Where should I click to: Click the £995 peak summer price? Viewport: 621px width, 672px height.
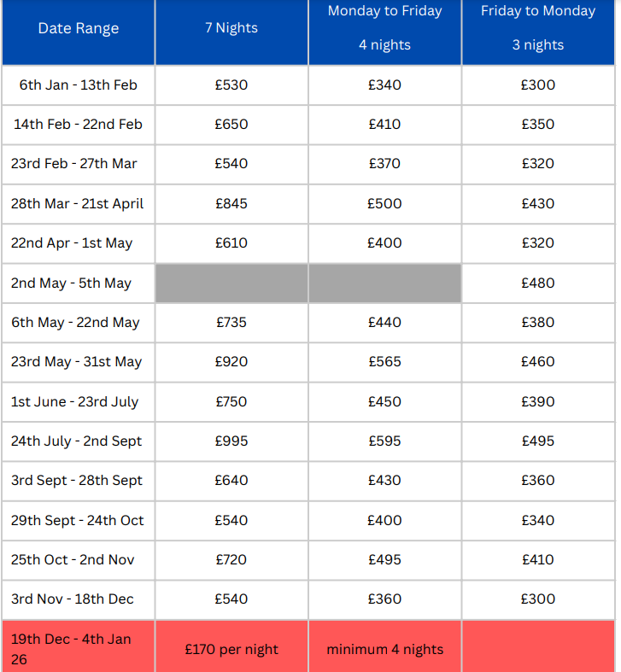tap(231, 441)
